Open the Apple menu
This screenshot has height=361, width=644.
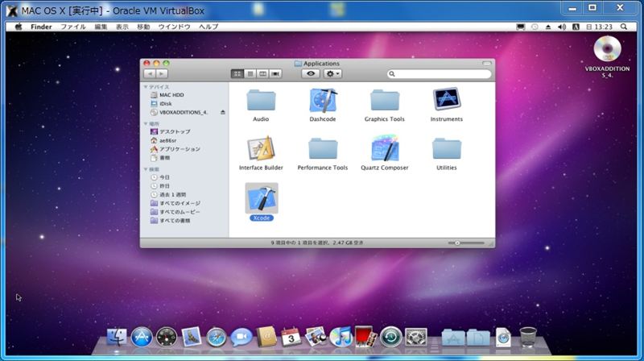click(19, 27)
